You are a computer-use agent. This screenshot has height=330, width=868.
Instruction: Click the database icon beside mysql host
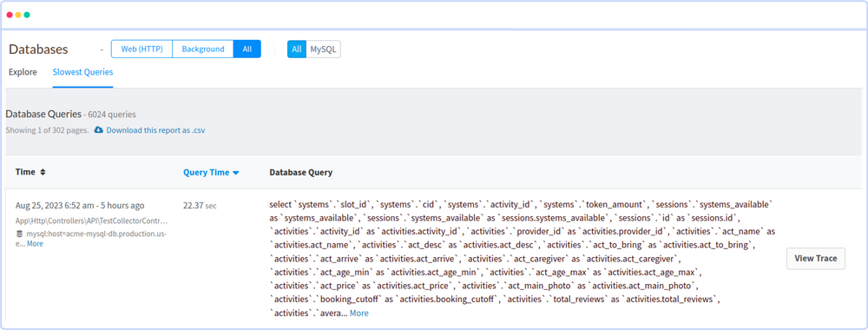20,234
